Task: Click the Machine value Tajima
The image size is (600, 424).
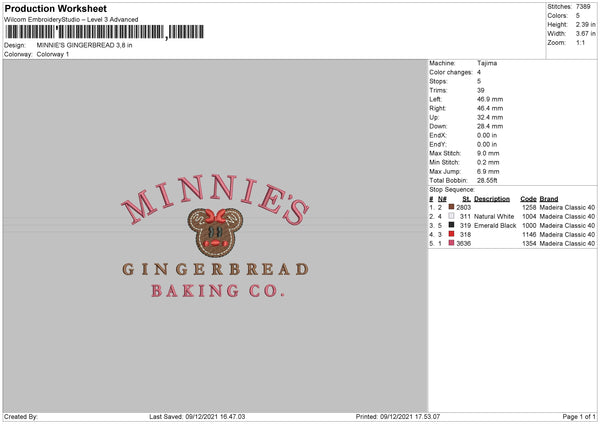Action: click(x=487, y=63)
